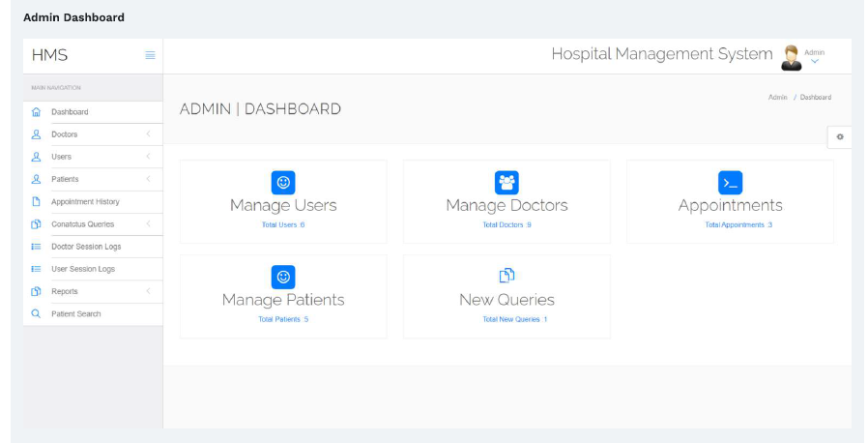Viewport: 868px width, 443px height.
Task: Click the Reports documents icon in sidebar
Action: pos(36,291)
